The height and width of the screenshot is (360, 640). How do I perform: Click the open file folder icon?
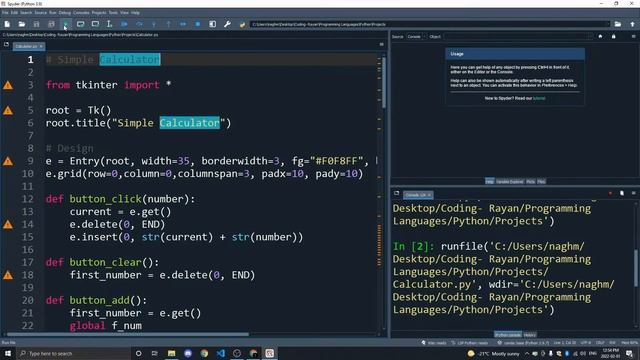(x=22, y=24)
